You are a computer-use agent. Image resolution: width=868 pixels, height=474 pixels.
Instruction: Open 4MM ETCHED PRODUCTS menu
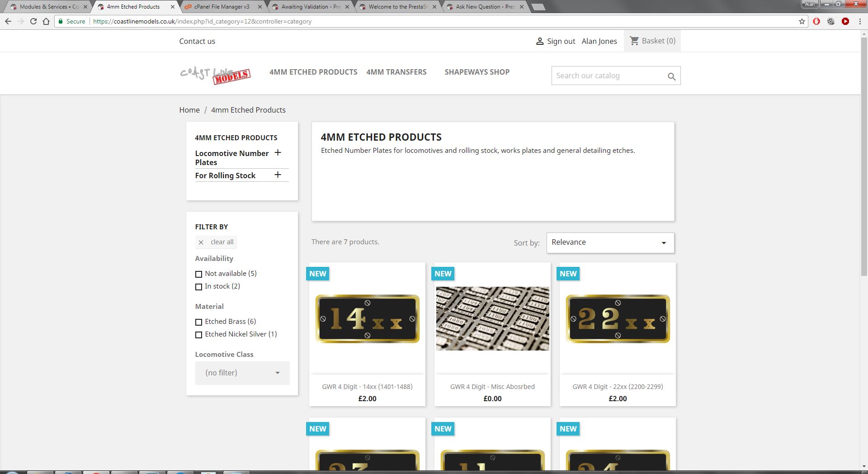pos(313,72)
